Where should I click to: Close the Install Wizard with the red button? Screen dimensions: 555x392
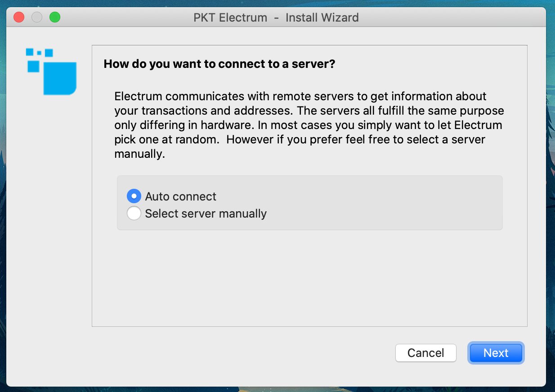click(x=19, y=18)
